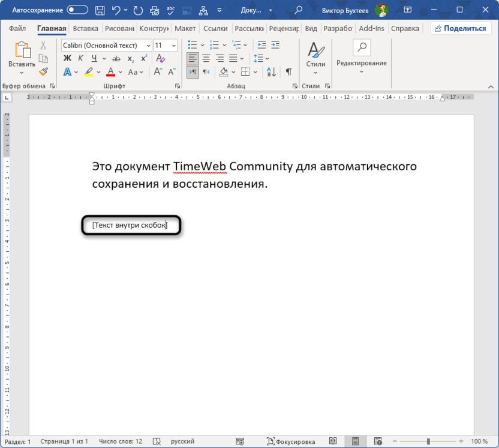This screenshot has height=448, width=499.
Task: Click русский language indicator
Action: [x=182, y=441]
